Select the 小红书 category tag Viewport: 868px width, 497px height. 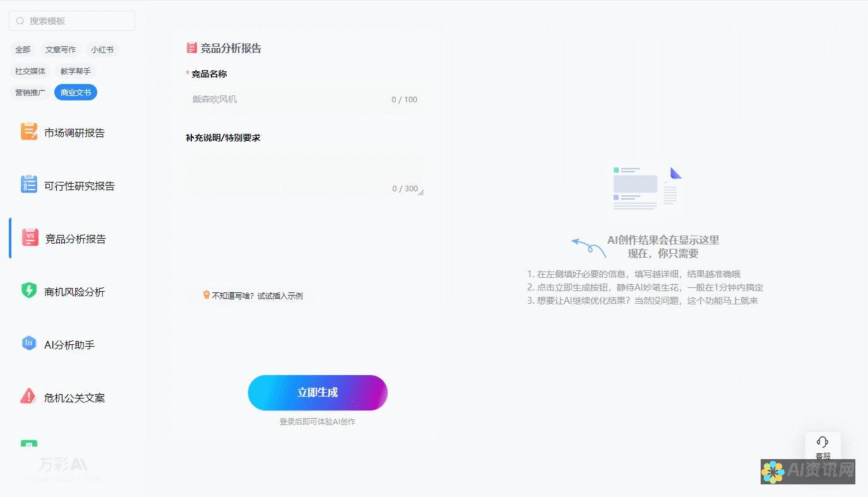click(x=102, y=50)
